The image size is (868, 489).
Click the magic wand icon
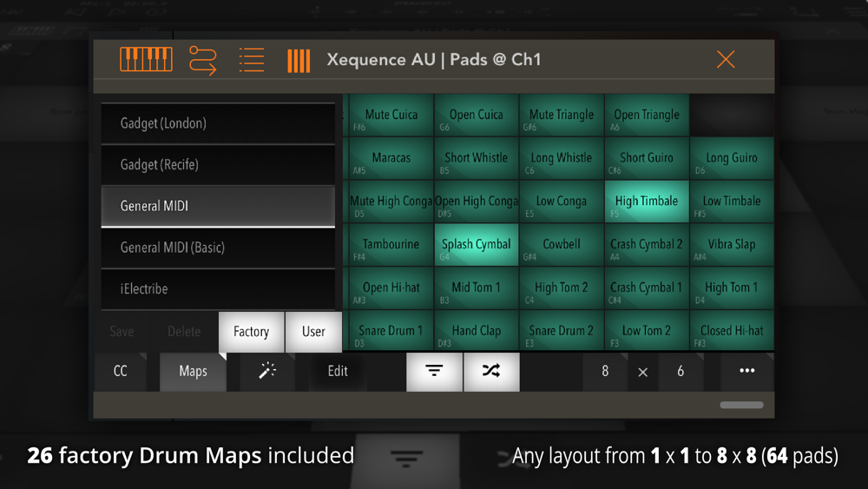(x=267, y=371)
